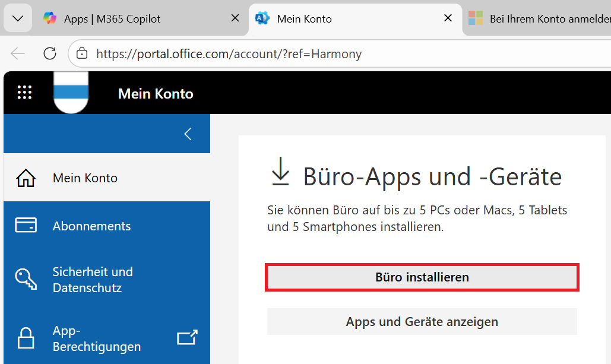Reload the current page
The height and width of the screenshot is (364, 611).
tap(50, 53)
